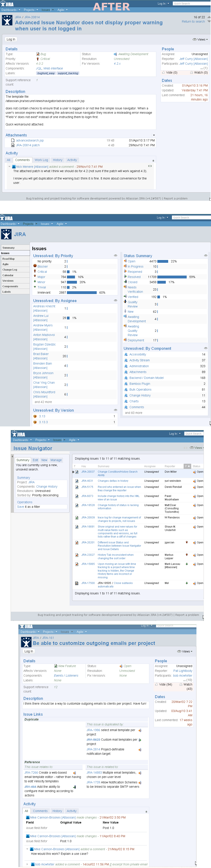Click the Administration component link

(139, 366)
